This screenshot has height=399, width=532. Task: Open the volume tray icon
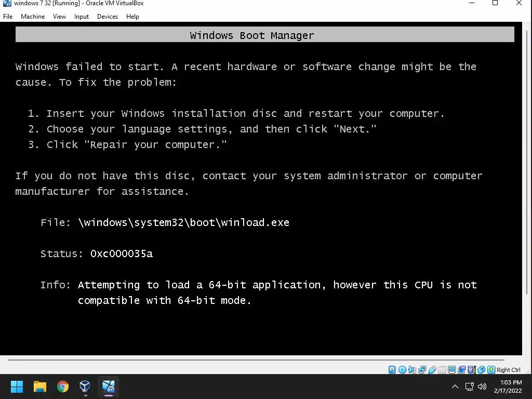[482, 387]
